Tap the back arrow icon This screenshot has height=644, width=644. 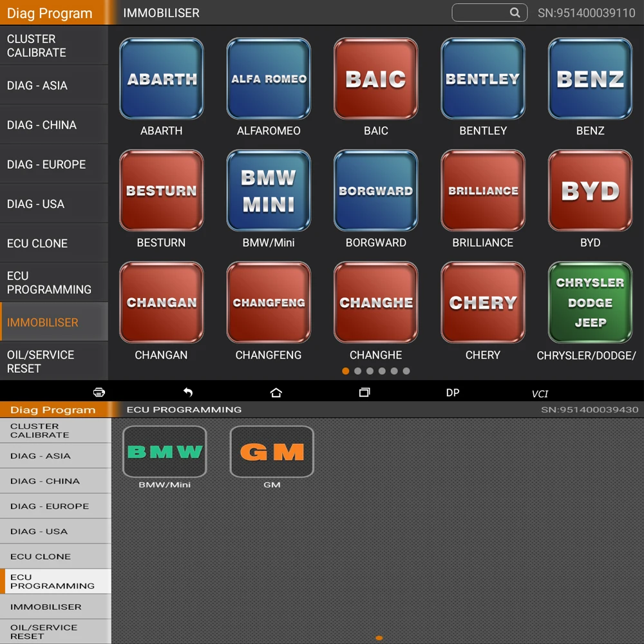coord(187,392)
